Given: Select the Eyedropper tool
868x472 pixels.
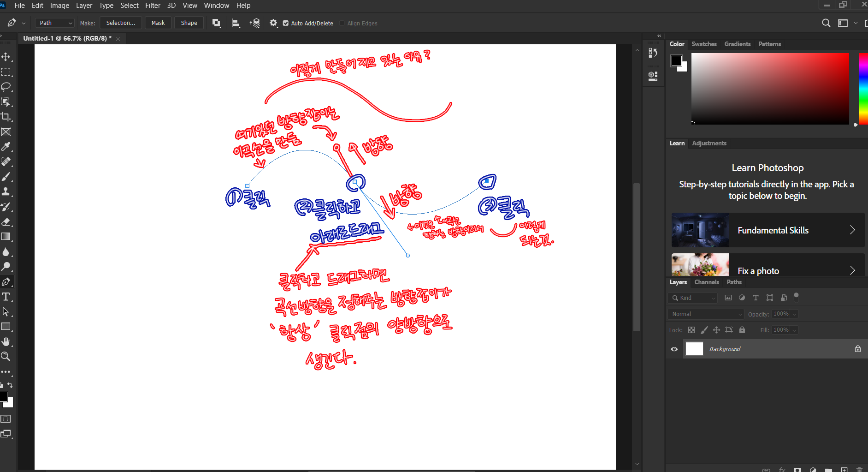Looking at the screenshot, I should point(6,147).
